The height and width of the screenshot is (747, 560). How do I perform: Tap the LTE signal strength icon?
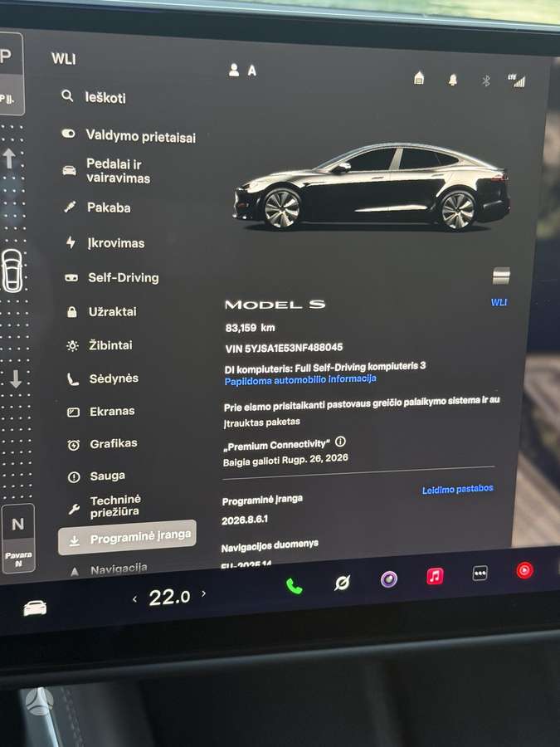[x=517, y=81]
